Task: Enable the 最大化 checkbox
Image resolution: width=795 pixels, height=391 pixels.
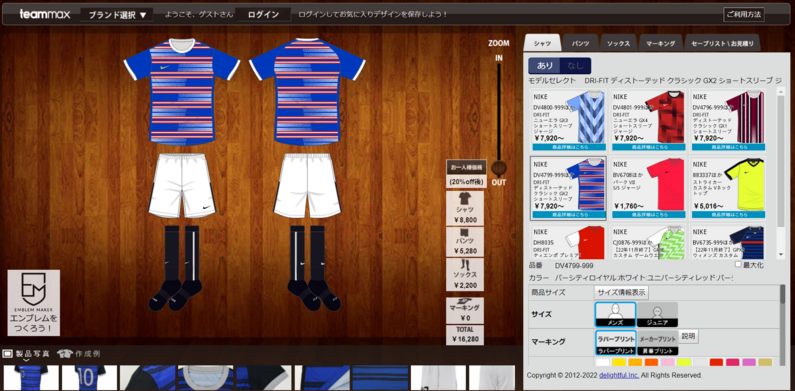Action: tap(738, 265)
